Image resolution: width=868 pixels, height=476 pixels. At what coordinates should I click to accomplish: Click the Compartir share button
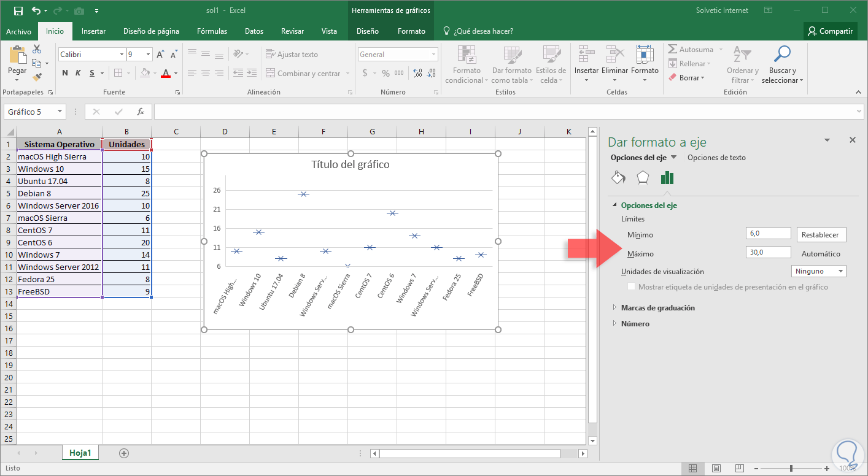(x=830, y=31)
